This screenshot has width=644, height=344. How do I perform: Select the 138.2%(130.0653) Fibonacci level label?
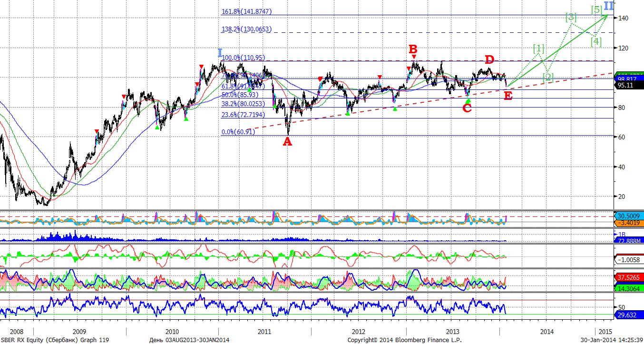pos(247,29)
